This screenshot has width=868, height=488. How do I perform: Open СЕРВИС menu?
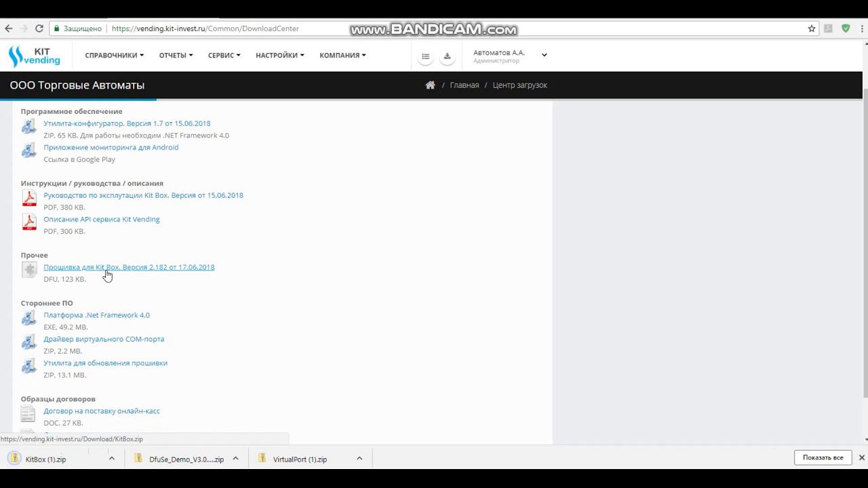tap(224, 55)
